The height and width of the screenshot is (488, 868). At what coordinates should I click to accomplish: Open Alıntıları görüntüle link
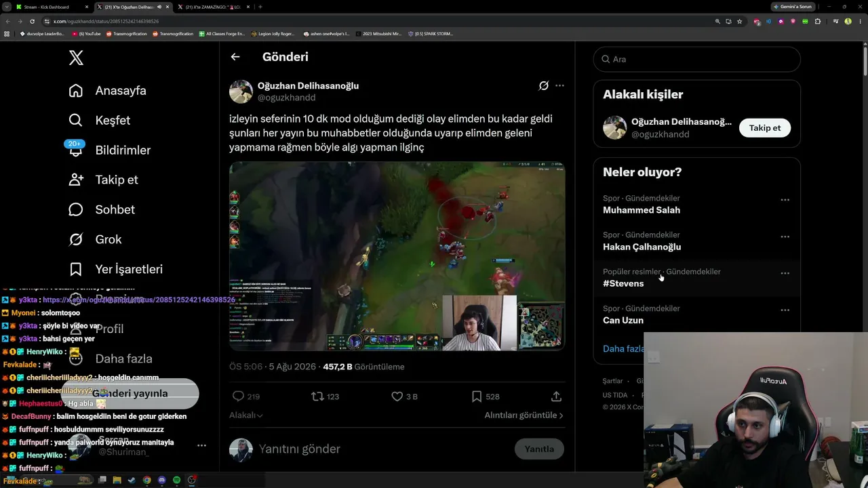tap(524, 415)
